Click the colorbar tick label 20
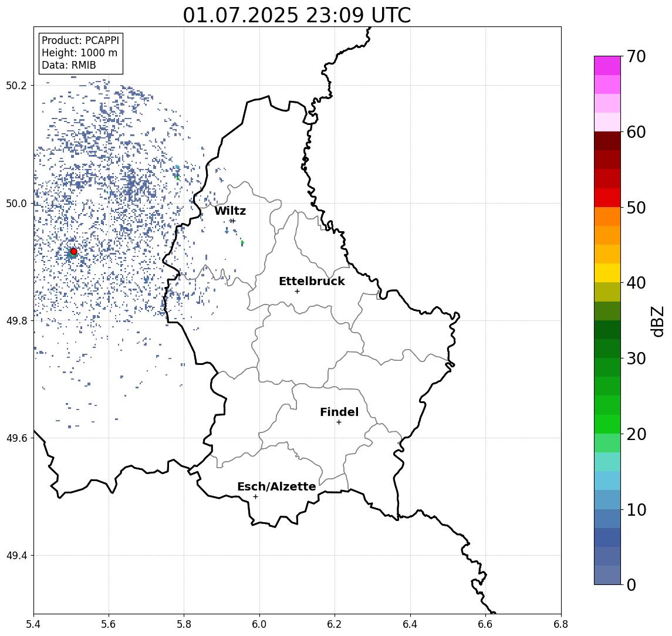672x636 pixels. click(636, 434)
